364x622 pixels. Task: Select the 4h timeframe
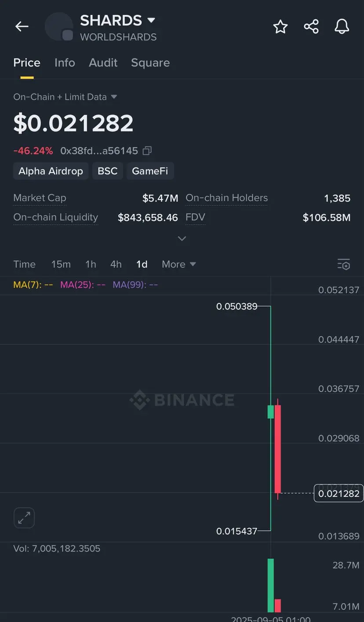point(116,264)
